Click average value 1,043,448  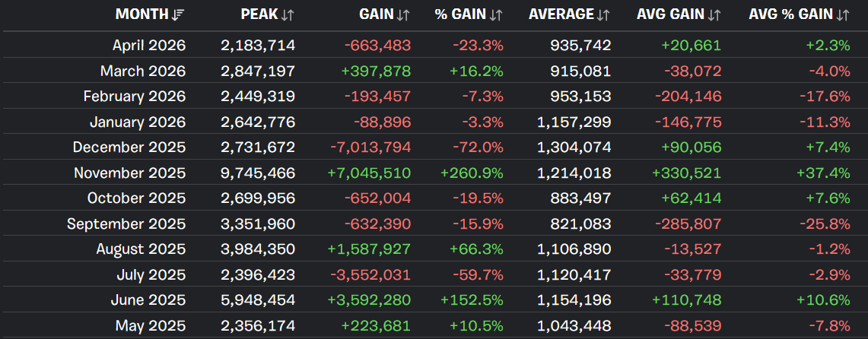point(574,326)
